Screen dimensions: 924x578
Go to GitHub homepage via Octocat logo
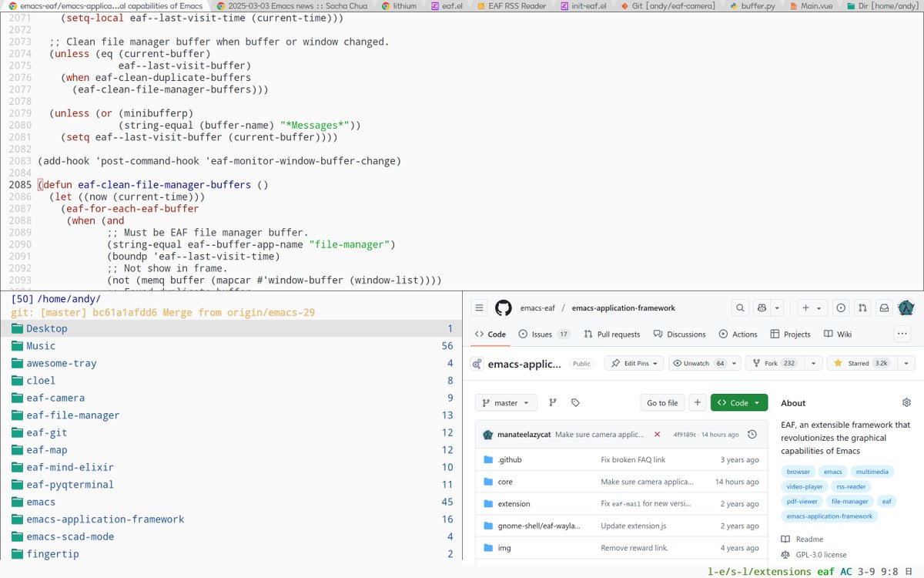503,308
